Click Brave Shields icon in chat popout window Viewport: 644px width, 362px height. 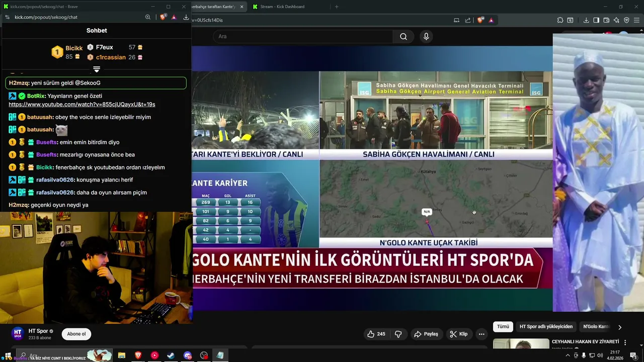coord(163,17)
